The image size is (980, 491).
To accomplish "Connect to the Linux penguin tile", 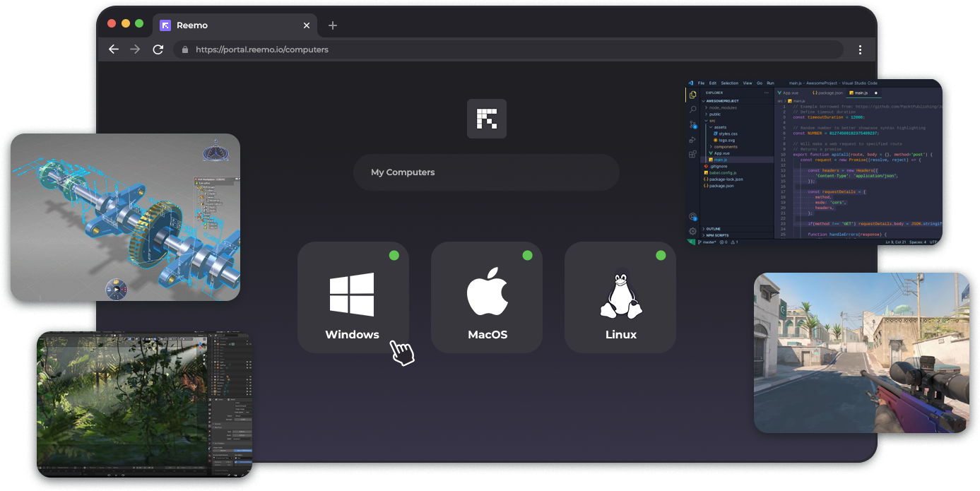I will [620, 297].
